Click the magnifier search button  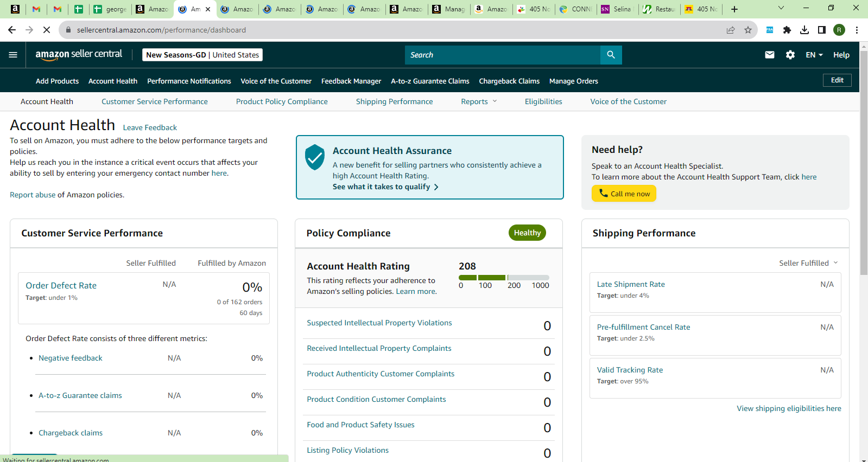pos(611,55)
